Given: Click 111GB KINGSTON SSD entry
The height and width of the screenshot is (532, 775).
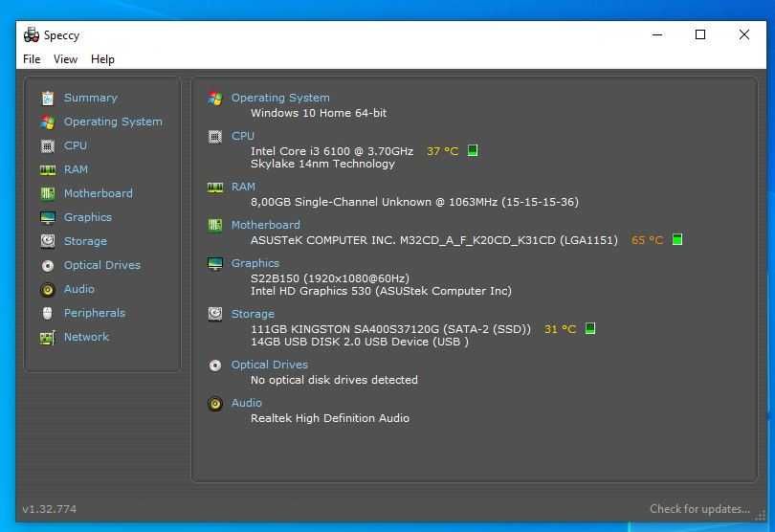Looking at the screenshot, I should click(x=390, y=329).
